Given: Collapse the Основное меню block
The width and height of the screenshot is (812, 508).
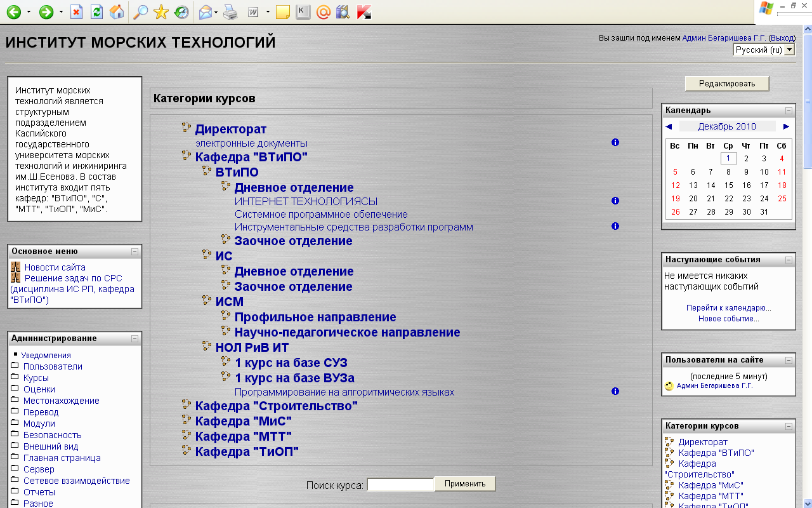Looking at the screenshot, I should pos(134,251).
